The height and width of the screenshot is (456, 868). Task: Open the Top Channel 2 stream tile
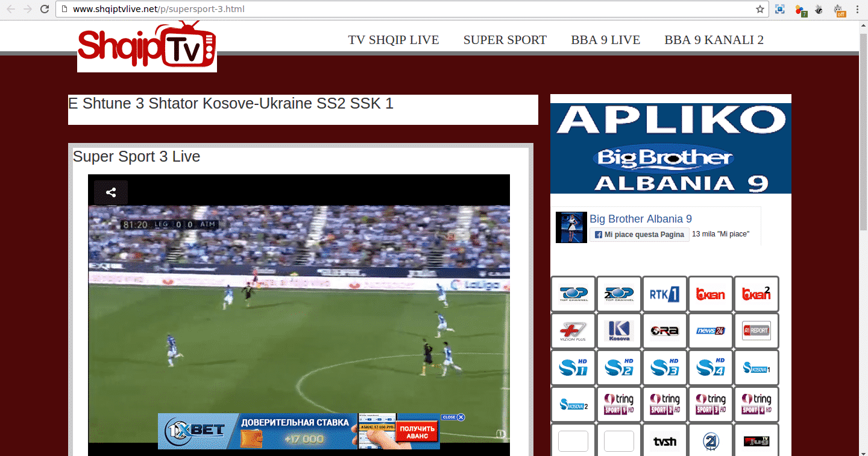(x=619, y=294)
